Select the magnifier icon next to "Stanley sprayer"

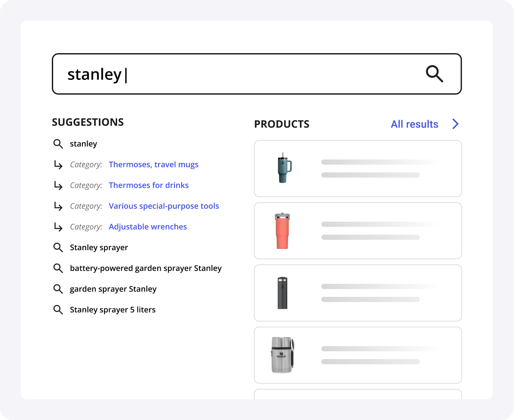(x=58, y=247)
